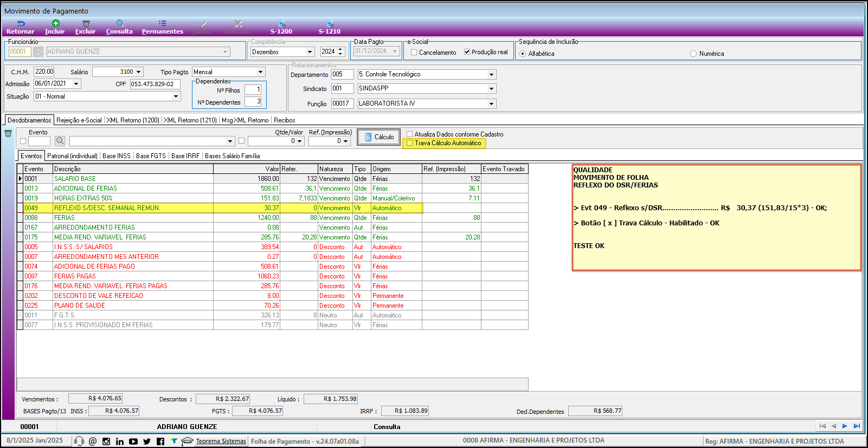Go to next record navigation arrow
This screenshot has width=868, height=448.
(x=845, y=426)
